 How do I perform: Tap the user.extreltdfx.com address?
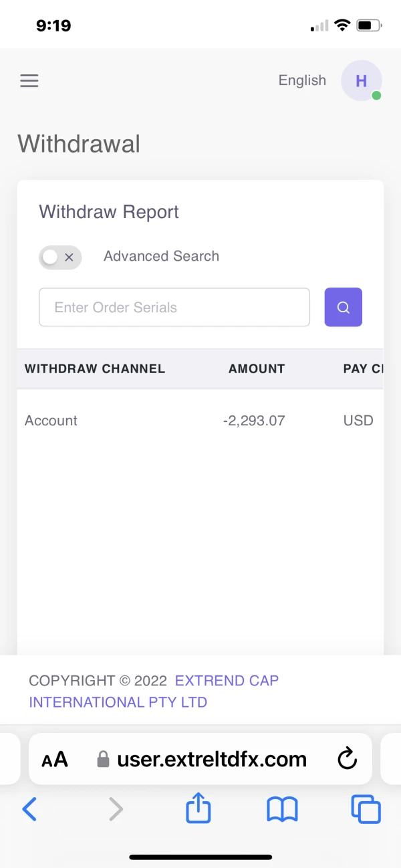tap(211, 759)
